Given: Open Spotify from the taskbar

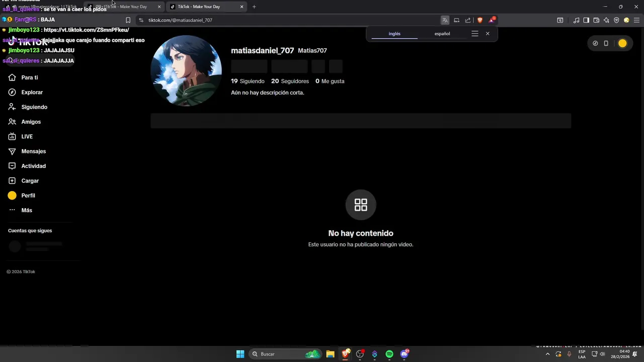Looking at the screenshot, I should coord(389,354).
